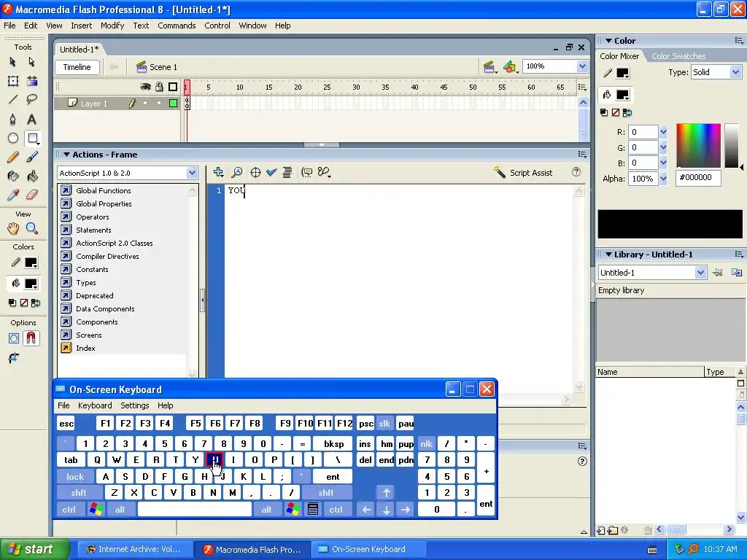Open the ActionScript version dropdown

[192, 173]
